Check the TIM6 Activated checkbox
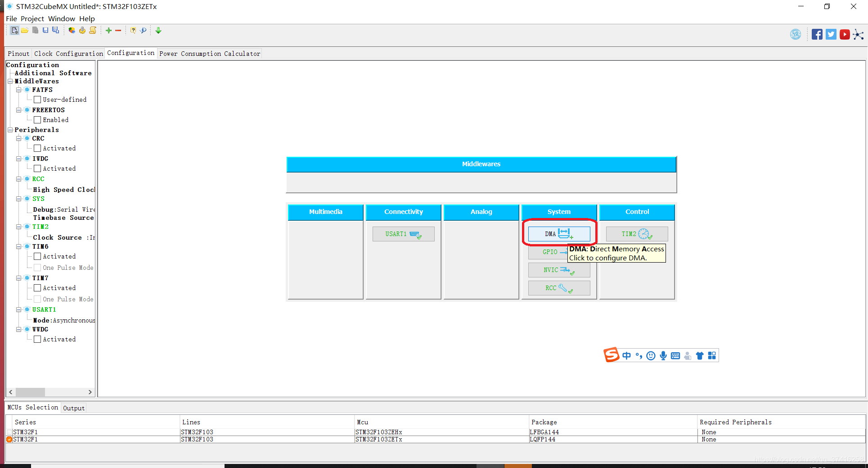The height and width of the screenshot is (468, 868). [37, 256]
